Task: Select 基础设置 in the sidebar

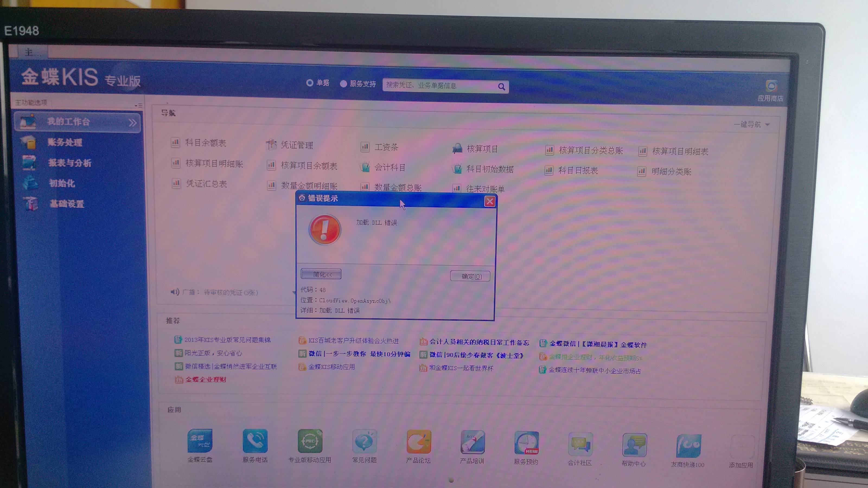Action: click(67, 204)
